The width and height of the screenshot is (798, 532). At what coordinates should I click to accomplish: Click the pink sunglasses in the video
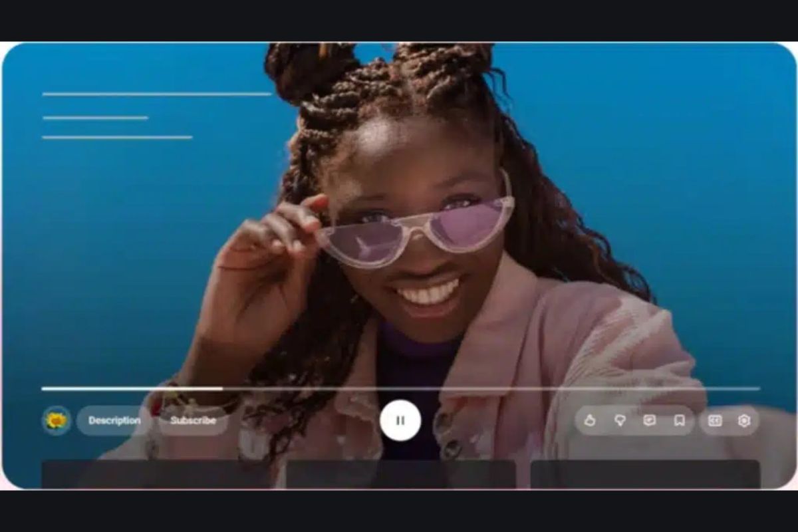pos(416,229)
